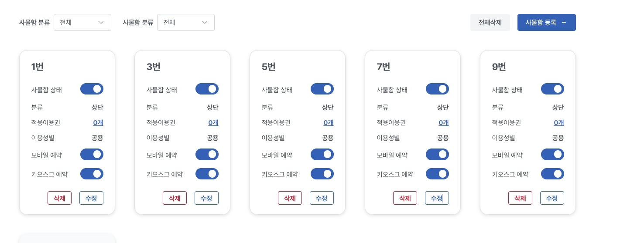Toggle 키오스크 예약 for locker 1번
This screenshot has height=243, width=644.
(92, 174)
